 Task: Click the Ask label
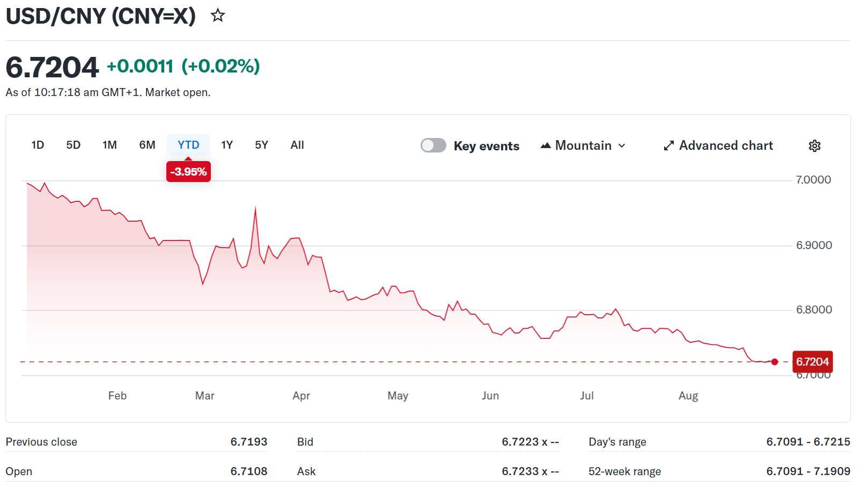306,471
